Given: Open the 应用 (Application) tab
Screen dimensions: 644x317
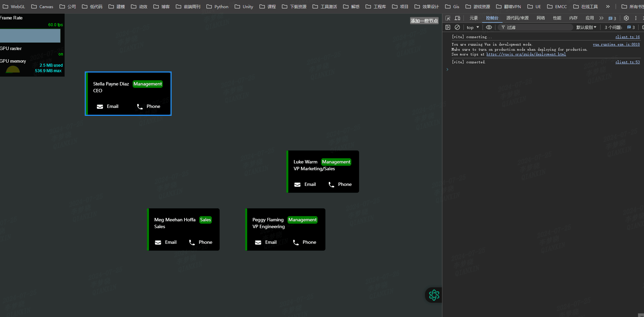Looking at the screenshot, I should coord(590,18).
